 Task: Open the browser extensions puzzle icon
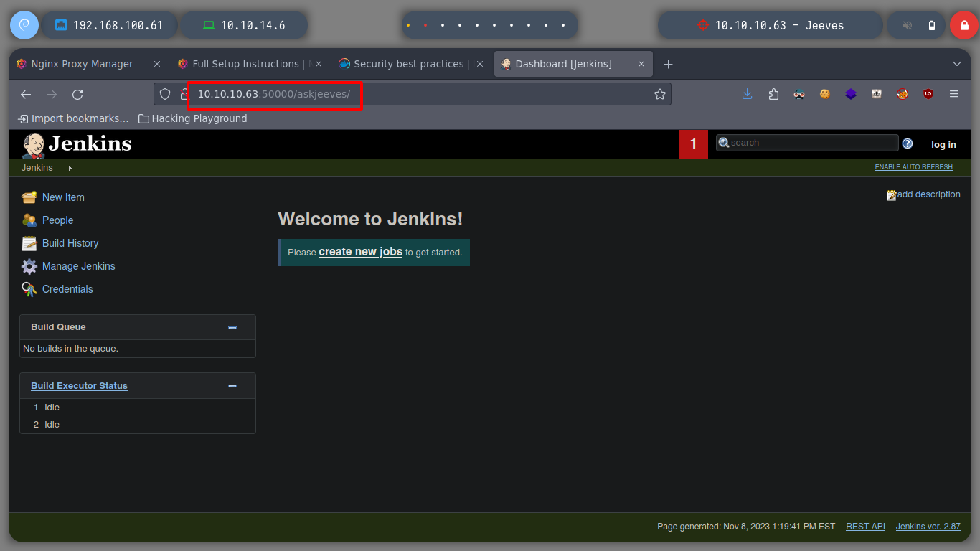coord(773,94)
